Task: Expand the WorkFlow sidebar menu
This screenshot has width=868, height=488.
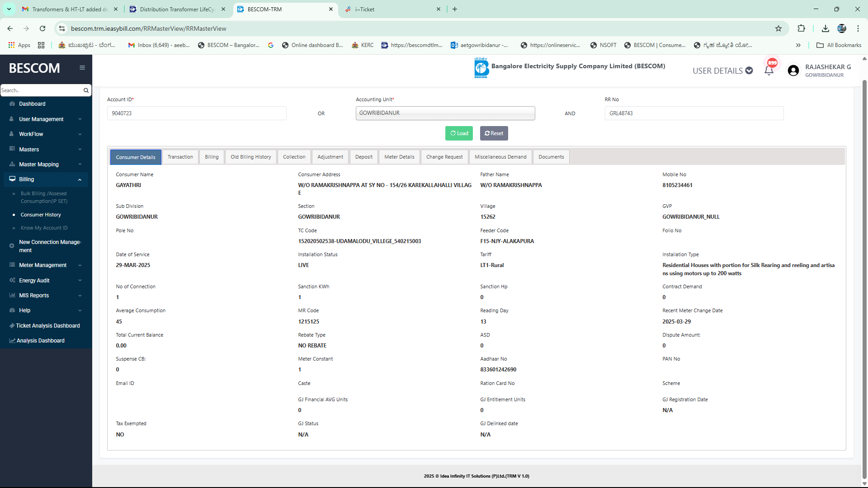Action: [x=45, y=134]
